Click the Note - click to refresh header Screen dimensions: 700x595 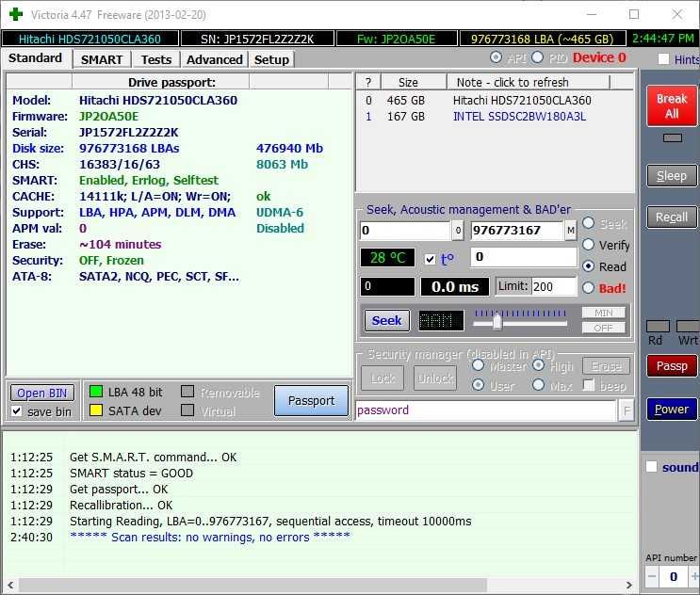(529, 82)
